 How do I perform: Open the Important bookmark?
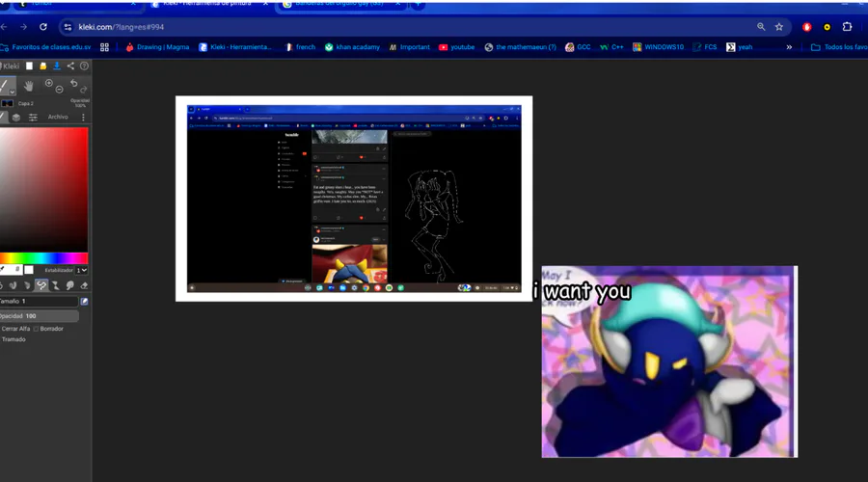pyautogui.click(x=409, y=47)
